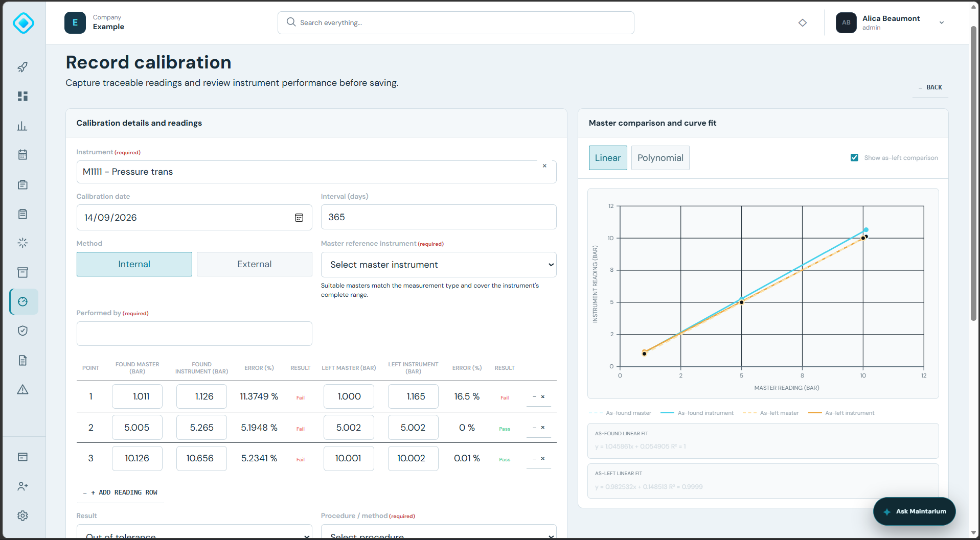Edit left instrument value 10.002
The width and height of the screenshot is (980, 540).
413,458
